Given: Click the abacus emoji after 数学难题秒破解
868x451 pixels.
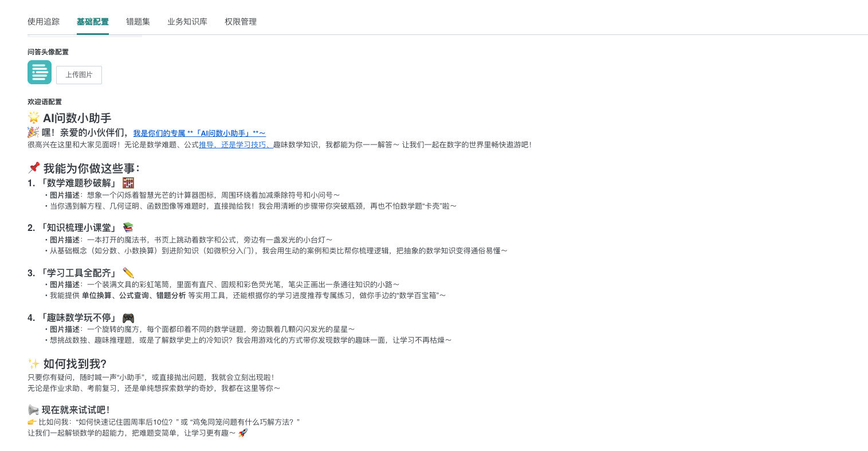Looking at the screenshot, I should coord(128,183).
